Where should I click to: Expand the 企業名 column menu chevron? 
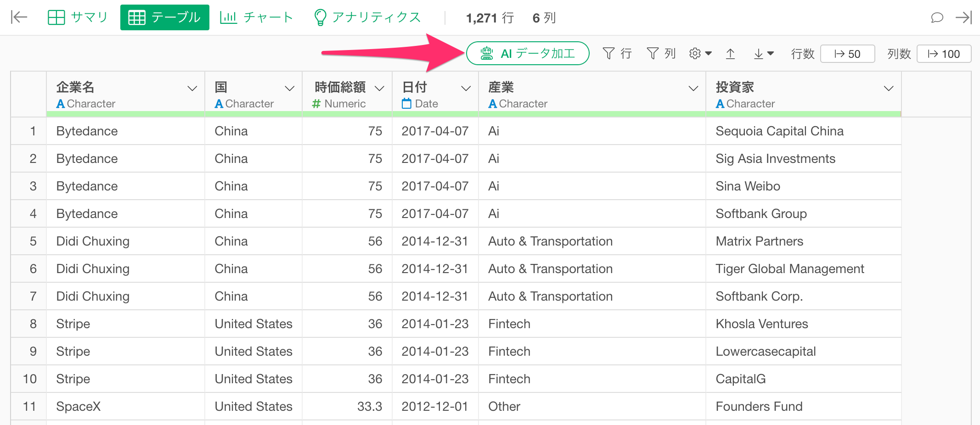pyautogui.click(x=192, y=88)
